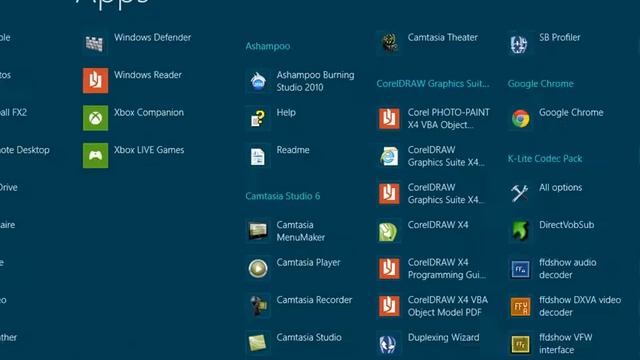This screenshot has width=640, height=360.
Task: Launch the Google Chrome icon
Action: click(x=520, y=118)
